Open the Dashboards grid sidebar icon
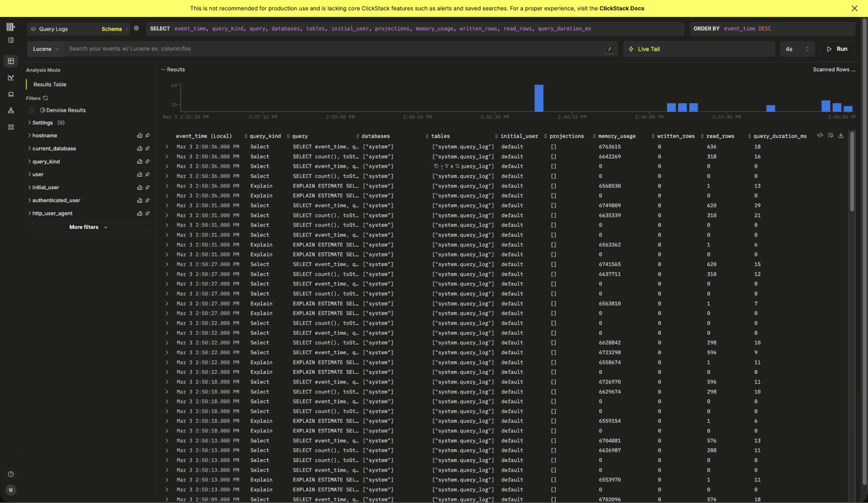 (11, 127)
